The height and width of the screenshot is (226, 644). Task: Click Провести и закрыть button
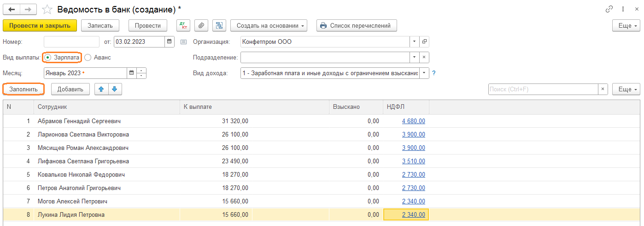pos(40,25)
